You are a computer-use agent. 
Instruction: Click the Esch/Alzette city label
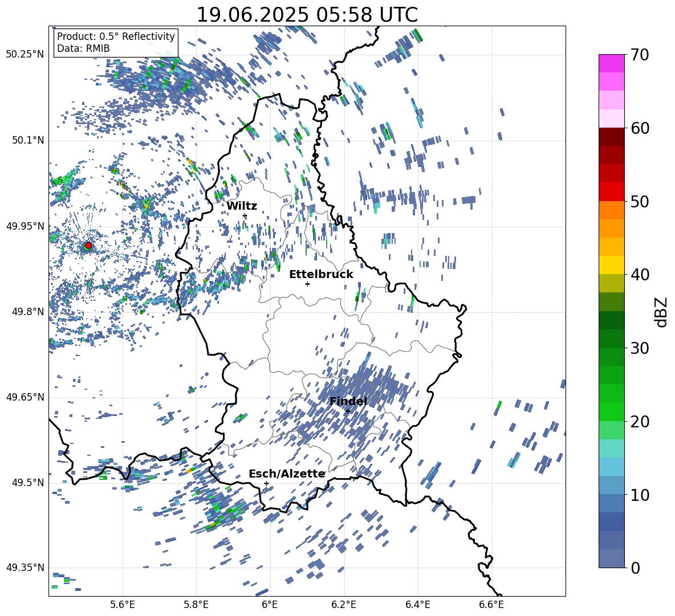click(x=287, y=474)
